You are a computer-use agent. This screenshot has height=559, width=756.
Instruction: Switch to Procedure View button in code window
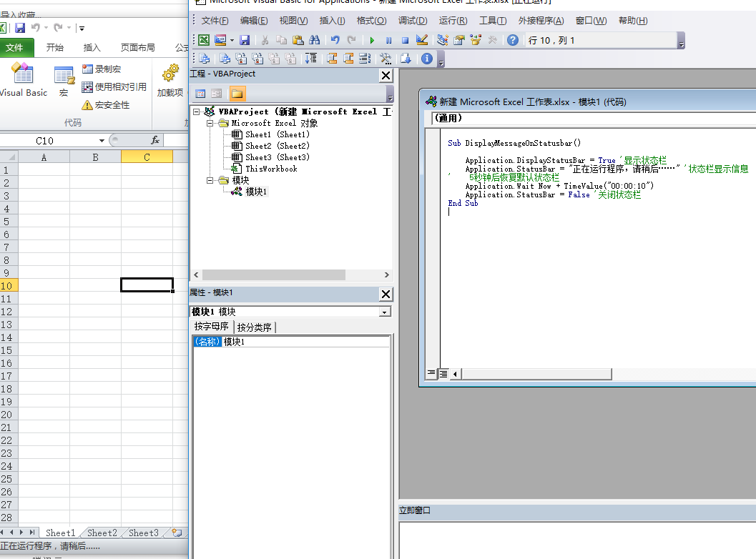(x=431, y=373)
